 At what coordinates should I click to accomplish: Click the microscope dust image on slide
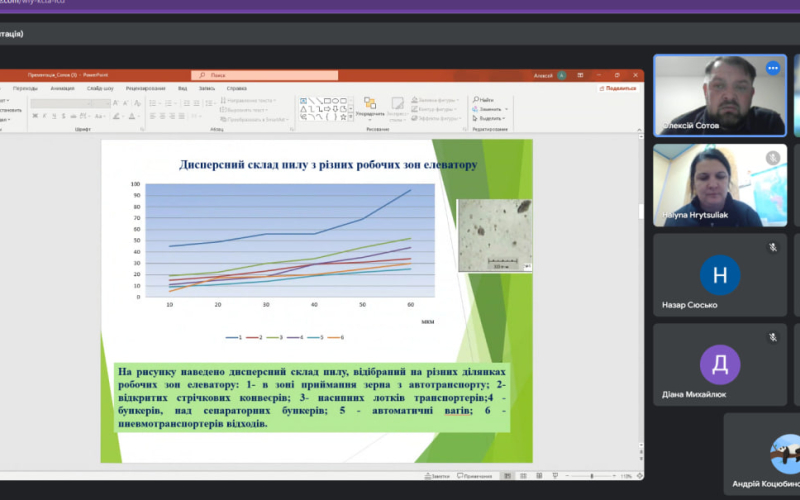coord(495,235)
